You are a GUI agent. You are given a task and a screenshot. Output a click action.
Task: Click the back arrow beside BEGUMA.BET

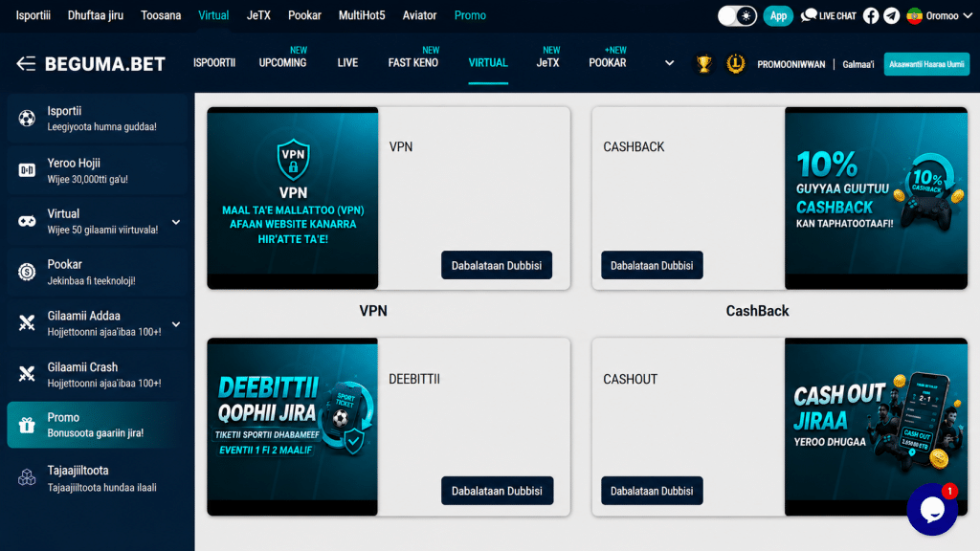pyautogui.click(x=26, y=64)
